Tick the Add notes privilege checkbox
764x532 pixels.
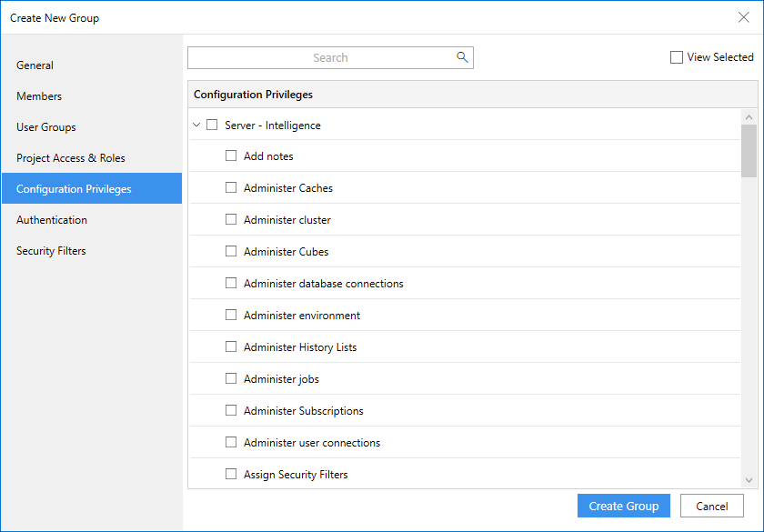(231, 156)
